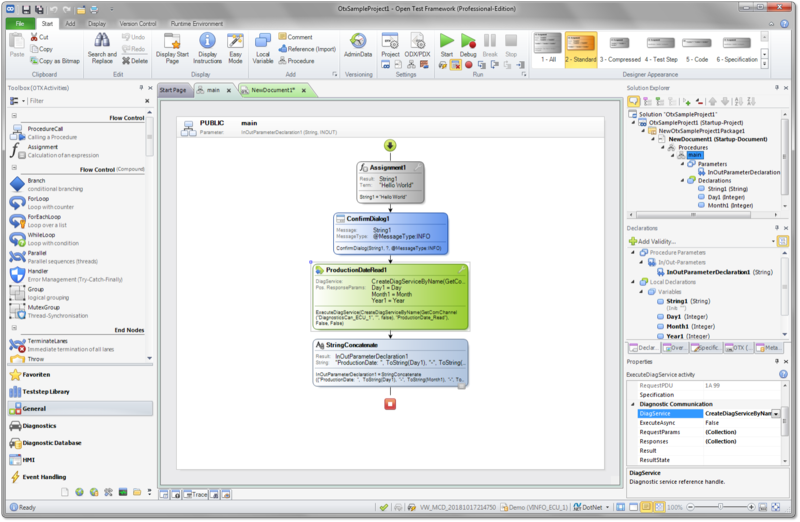Image resolution: width=800 pixels, height=522 pixels.
Task: Click Copy as Bitmap
Action: 55,61
